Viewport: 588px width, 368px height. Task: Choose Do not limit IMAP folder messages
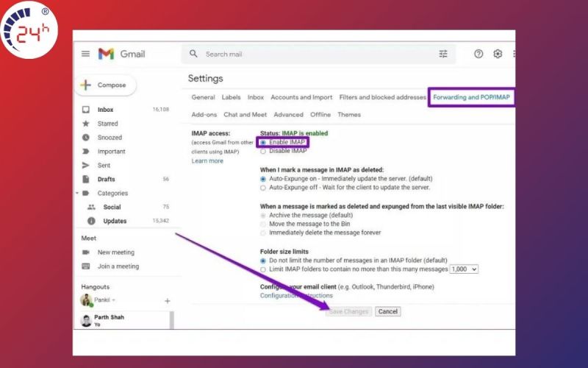263,261
